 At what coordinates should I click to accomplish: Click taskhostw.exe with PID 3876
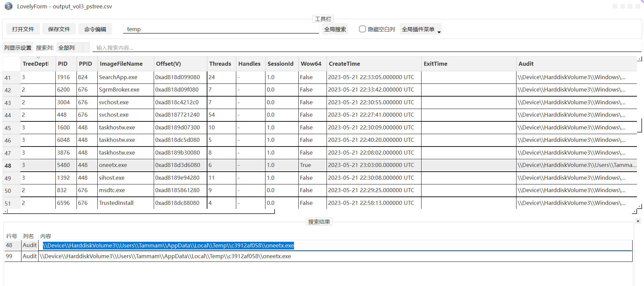(126, 153)
